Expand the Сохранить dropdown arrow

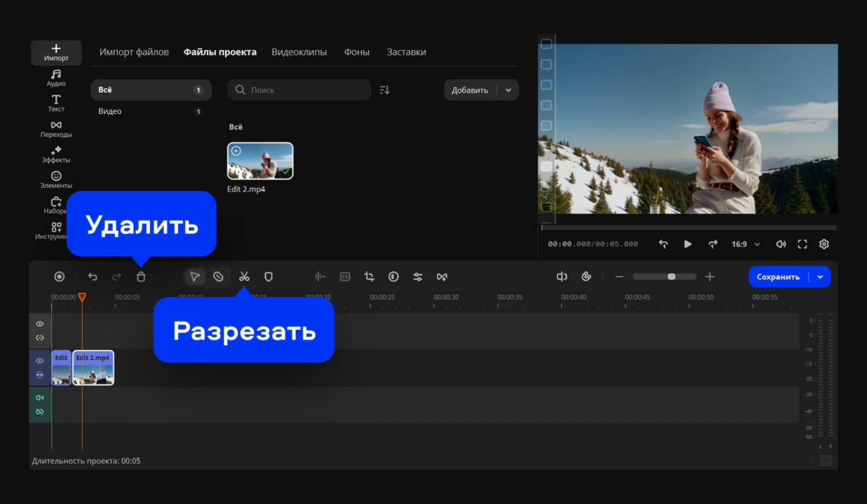tap(820, 277)
